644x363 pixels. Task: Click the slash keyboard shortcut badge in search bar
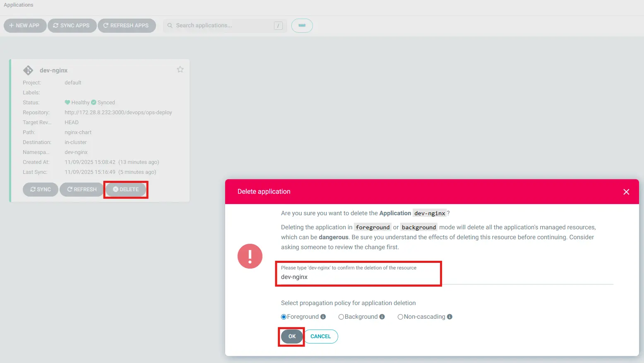(x=278, y=25)
